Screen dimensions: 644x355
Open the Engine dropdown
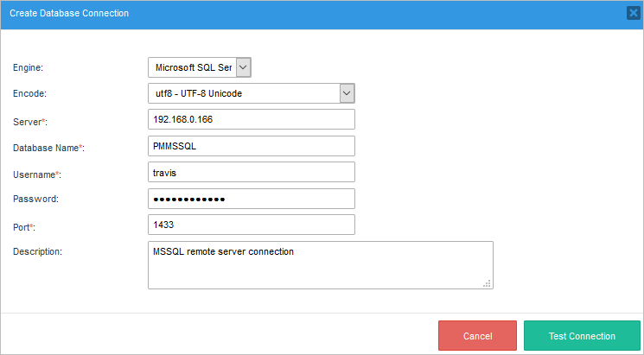pos(200,67)
